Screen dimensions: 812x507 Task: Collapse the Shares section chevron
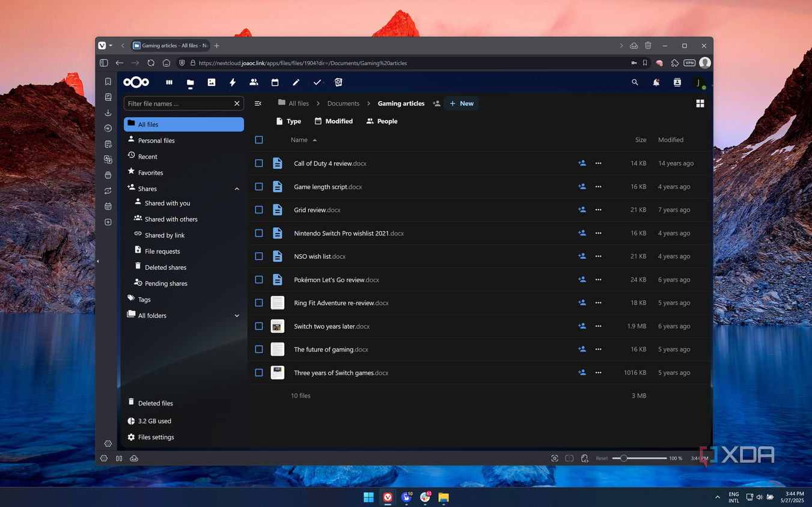[x=237, y=189]
